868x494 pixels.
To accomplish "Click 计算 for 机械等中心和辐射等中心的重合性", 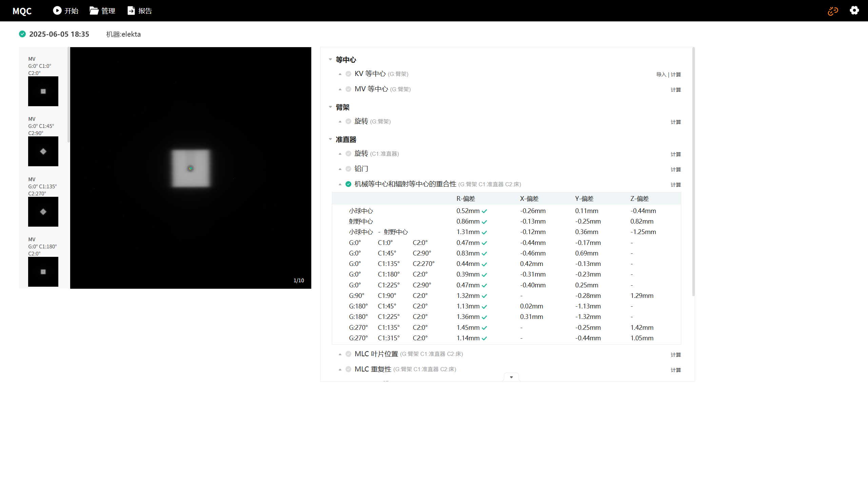I will pyautogui.click(x=676, y=185).
